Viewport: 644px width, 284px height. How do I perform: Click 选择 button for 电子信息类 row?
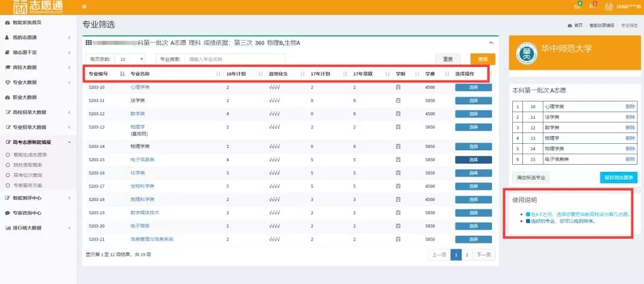tap(473, 160)
